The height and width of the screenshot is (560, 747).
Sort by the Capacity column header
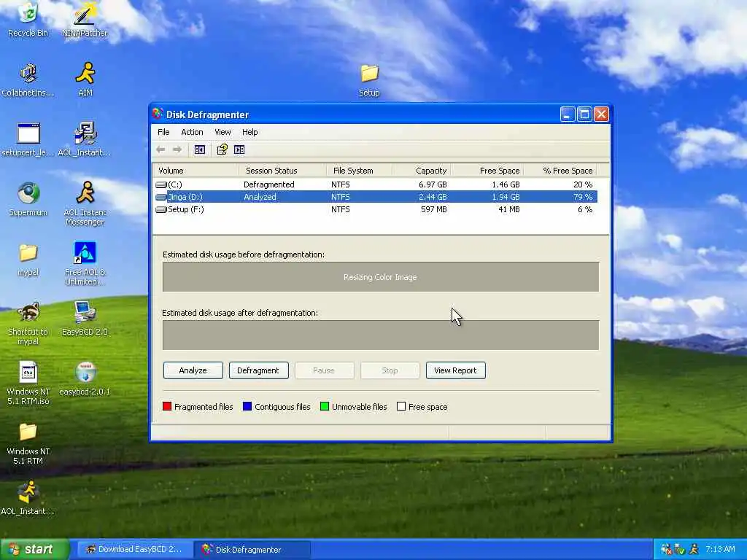pyautogui.click(x=422, y=171)
